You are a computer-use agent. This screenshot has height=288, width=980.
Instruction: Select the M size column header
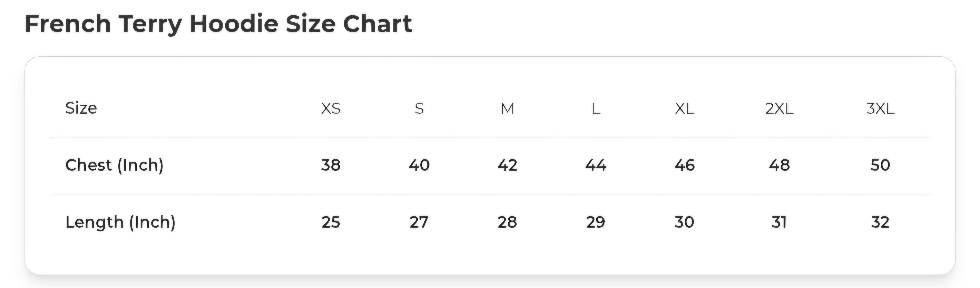click(x=507, y=109)
